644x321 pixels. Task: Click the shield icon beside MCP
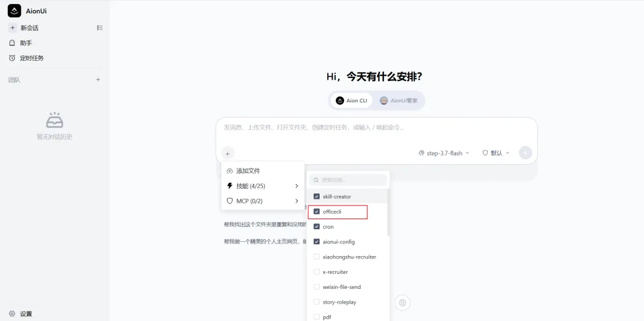(230, 201)
